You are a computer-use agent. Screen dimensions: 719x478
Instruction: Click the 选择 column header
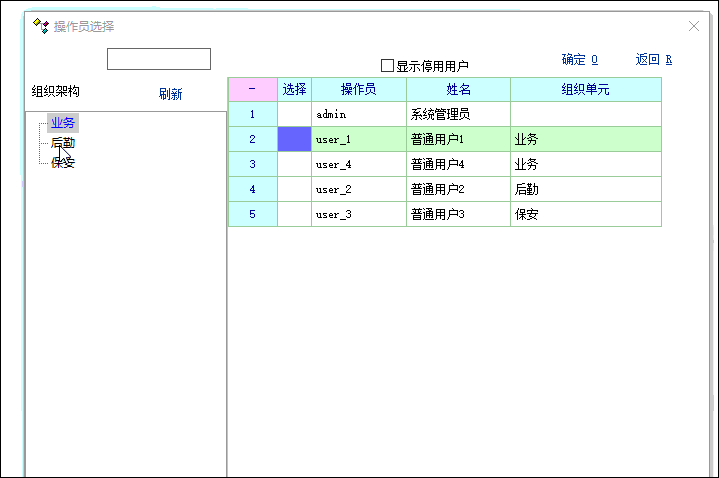[x=294, y=89]
